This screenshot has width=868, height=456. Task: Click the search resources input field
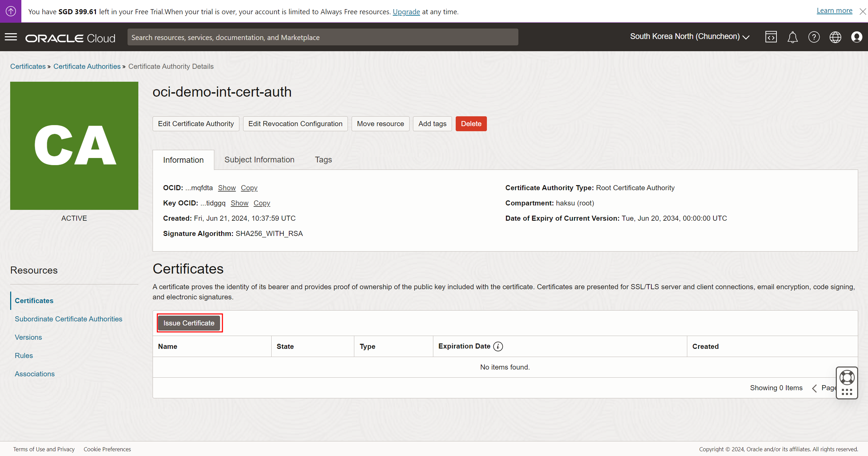tap(322, 37)
